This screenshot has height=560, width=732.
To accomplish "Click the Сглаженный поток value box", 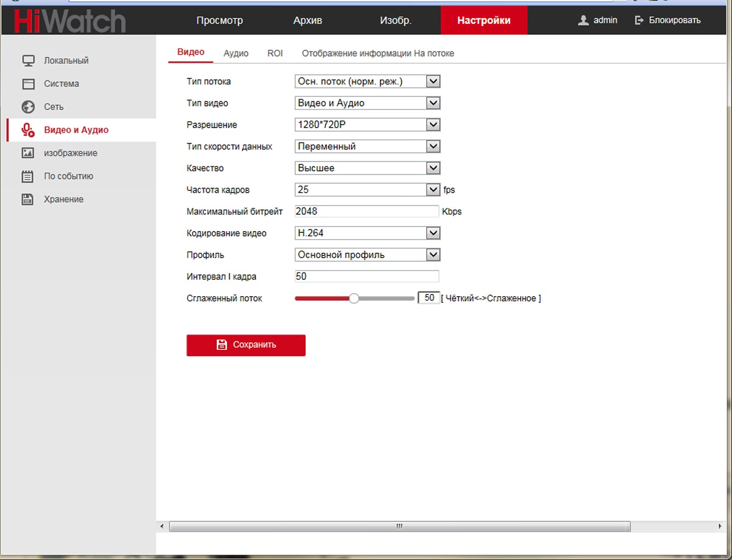I will coord(429,298).
